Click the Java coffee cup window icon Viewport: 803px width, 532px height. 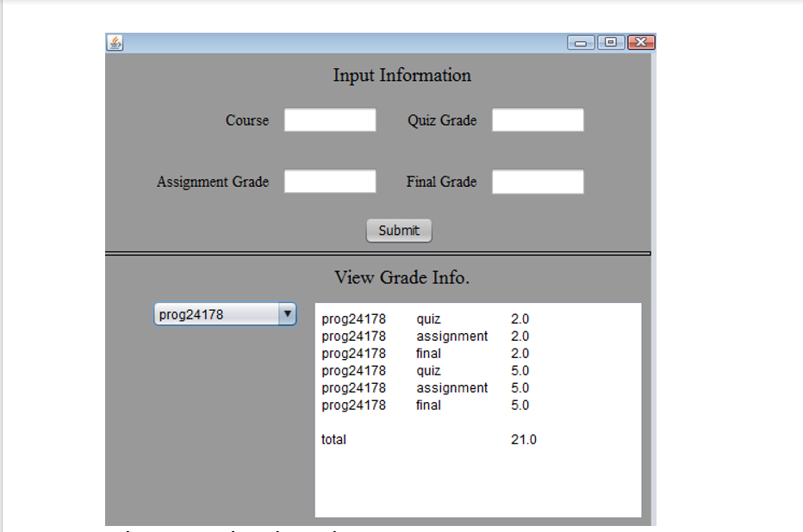point(115,41)
